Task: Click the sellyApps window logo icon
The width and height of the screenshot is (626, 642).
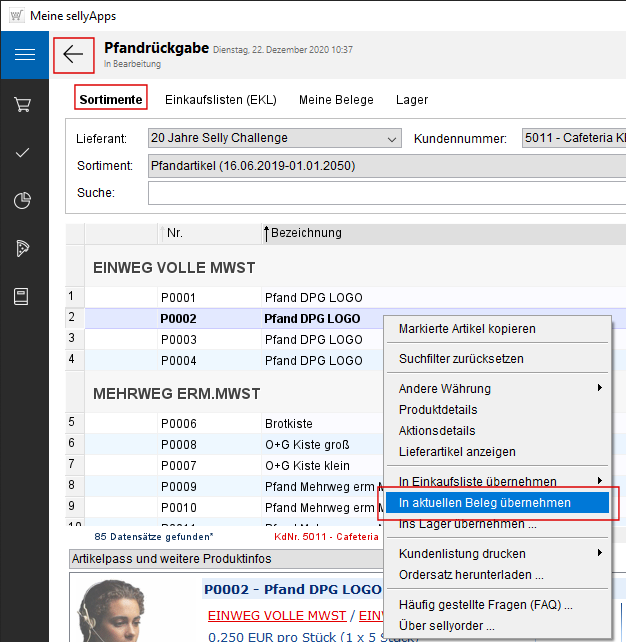Action: (14, 15)
